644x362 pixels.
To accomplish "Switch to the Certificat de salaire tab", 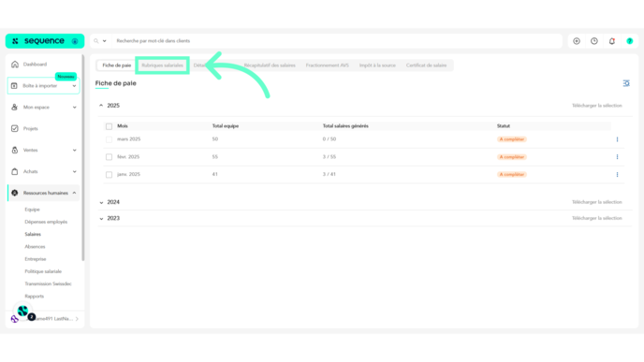I will pyautogui.click(x=426, y=65).
